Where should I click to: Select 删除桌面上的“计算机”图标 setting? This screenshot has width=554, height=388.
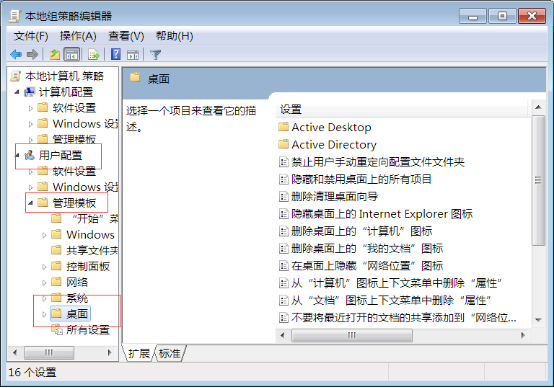361,231
